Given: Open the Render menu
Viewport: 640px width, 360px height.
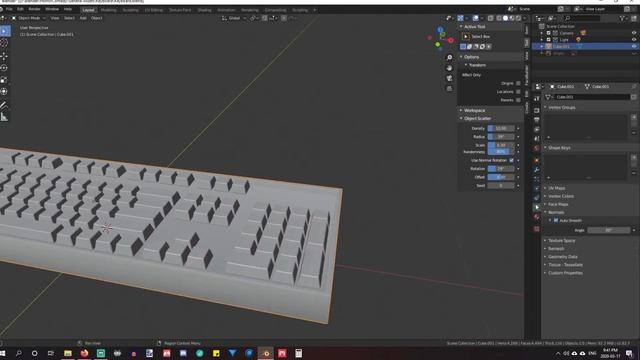Looking at the screenshot, I should click(x=34, y=9).
